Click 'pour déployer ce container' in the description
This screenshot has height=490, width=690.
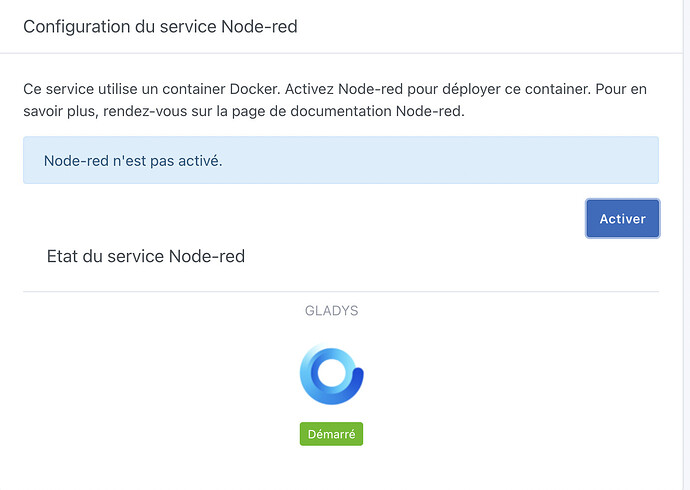tap(513, 89)
